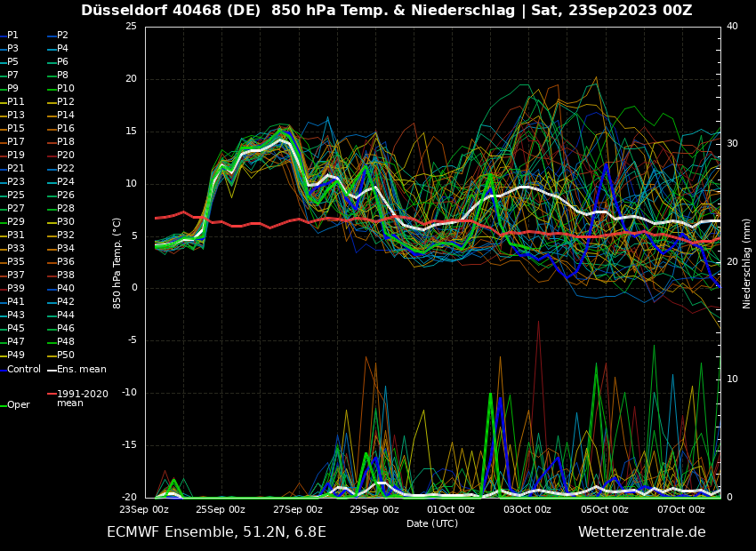Viewport: 756px width, 551px height.
Task: Select the P36 legend label
Action: pos(66,262)
